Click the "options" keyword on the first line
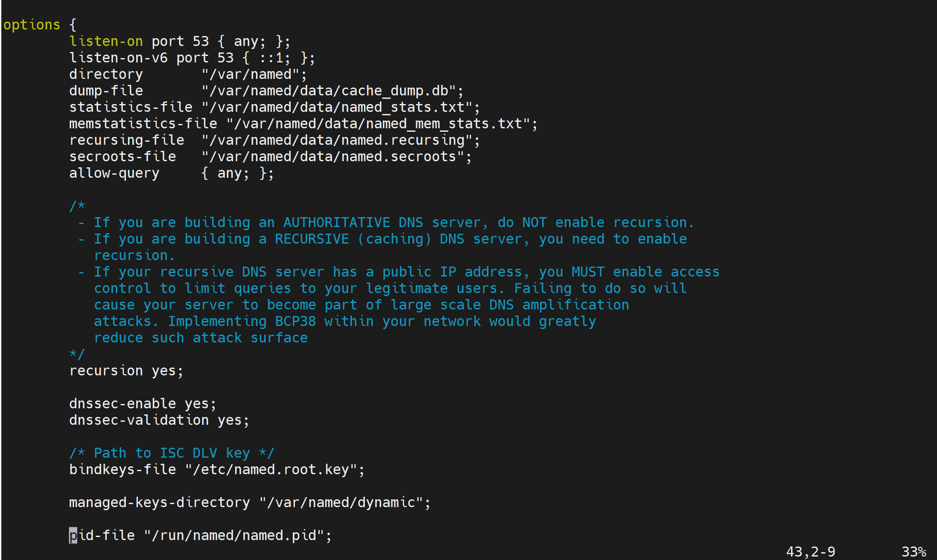Viewport: 937px width, 560px height. point(31,25)
